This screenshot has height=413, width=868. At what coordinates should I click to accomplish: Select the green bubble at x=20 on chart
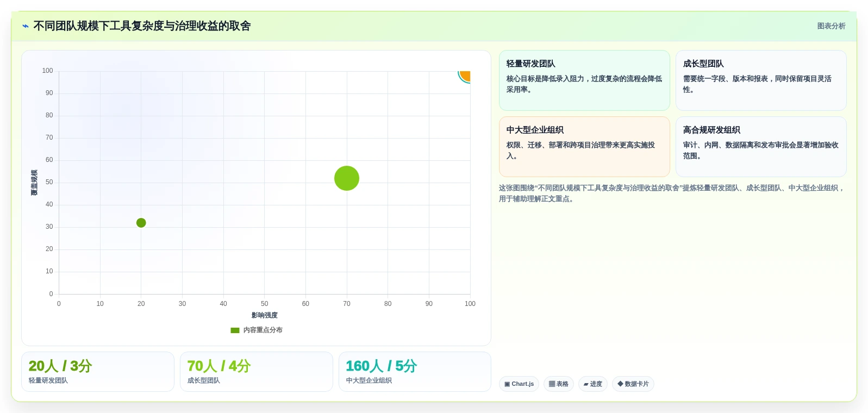point(141,223)
